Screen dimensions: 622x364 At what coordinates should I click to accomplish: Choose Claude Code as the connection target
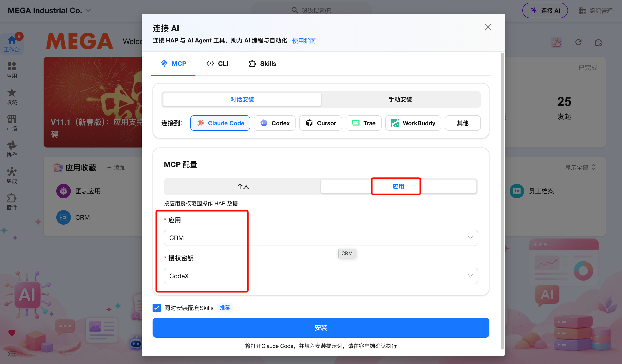220,123
